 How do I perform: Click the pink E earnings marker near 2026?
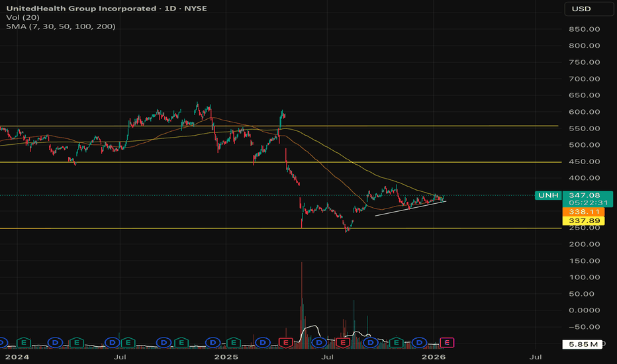coord(448,342)
